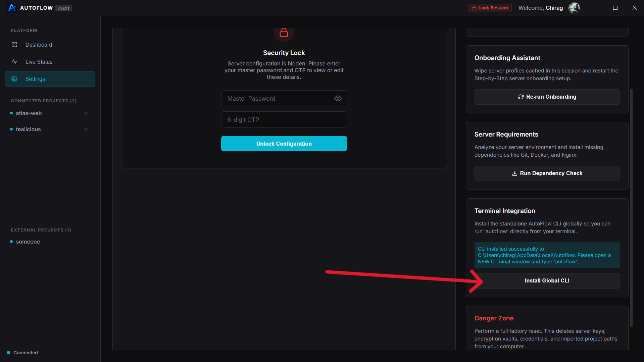The width and height of the screenshot is (644, 362).
Task: Click the Terminal Integration heading
Action: (505, 211)
